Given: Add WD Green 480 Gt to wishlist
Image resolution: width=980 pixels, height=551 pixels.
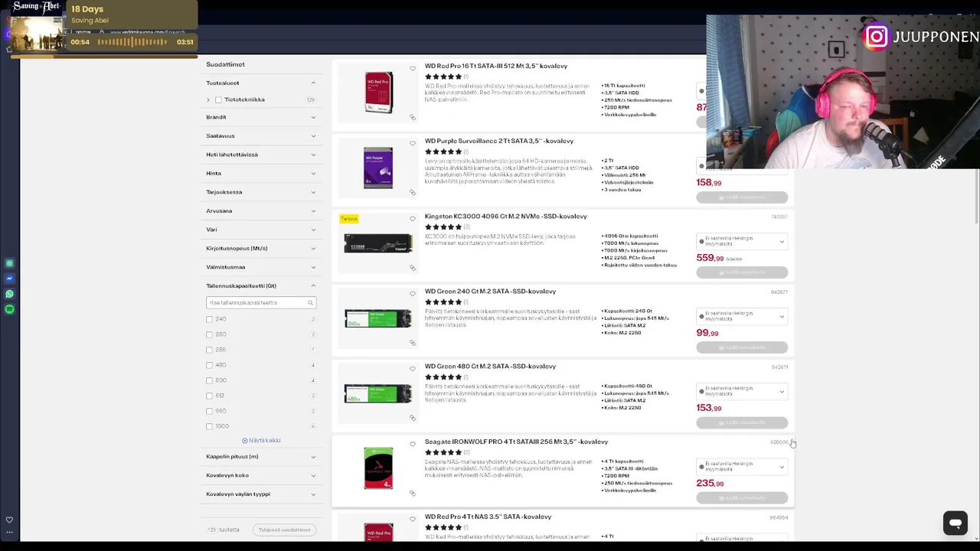Looking at the screenshot, I should click(413, 368).
